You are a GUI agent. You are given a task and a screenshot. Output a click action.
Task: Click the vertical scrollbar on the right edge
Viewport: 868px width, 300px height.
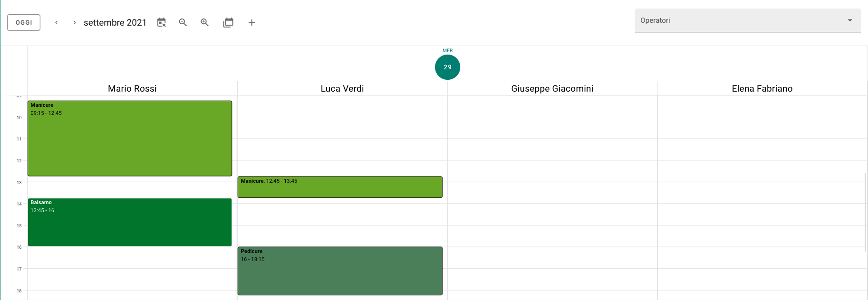point(865,212)
